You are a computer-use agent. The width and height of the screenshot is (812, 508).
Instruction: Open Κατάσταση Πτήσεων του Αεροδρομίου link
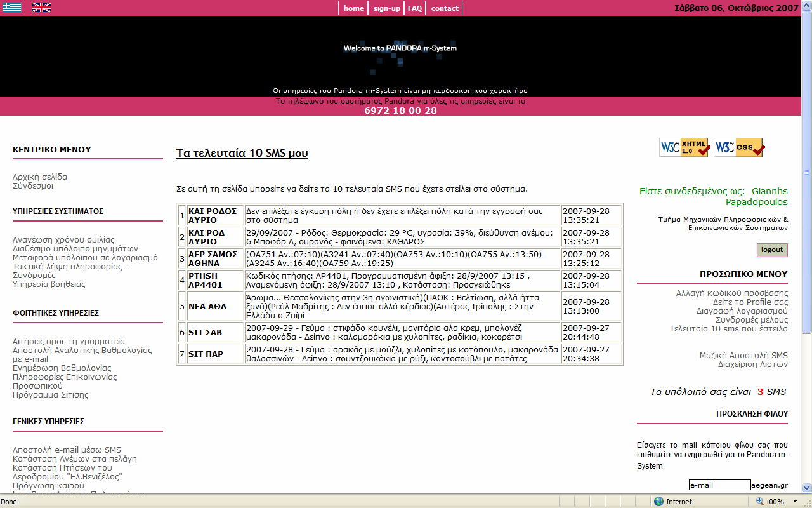coord(67,472)
